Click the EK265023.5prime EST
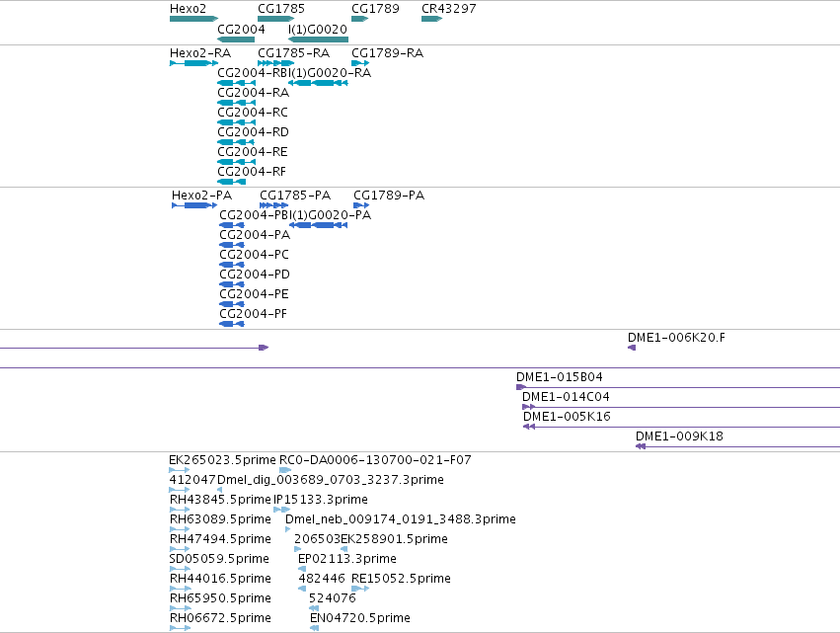840x633 pixels. tap(179, 470)
